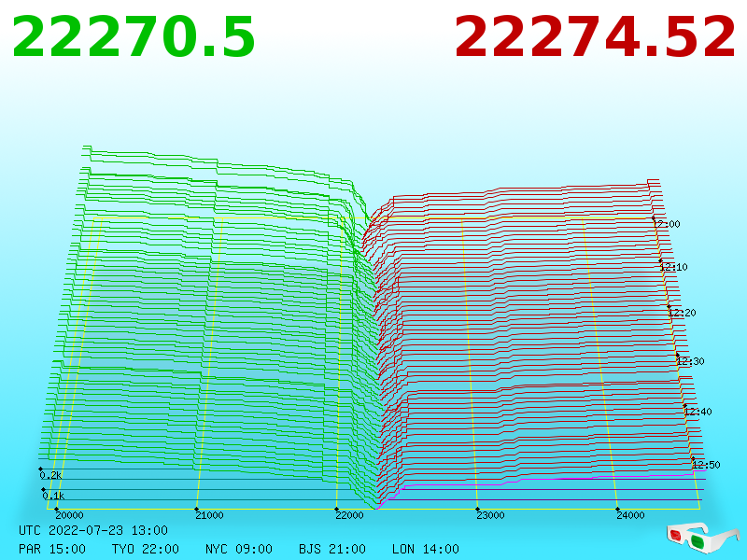Click the UTC 2022-07-23 13:00 timestamp
747x560 pixels.
[93, 530]
